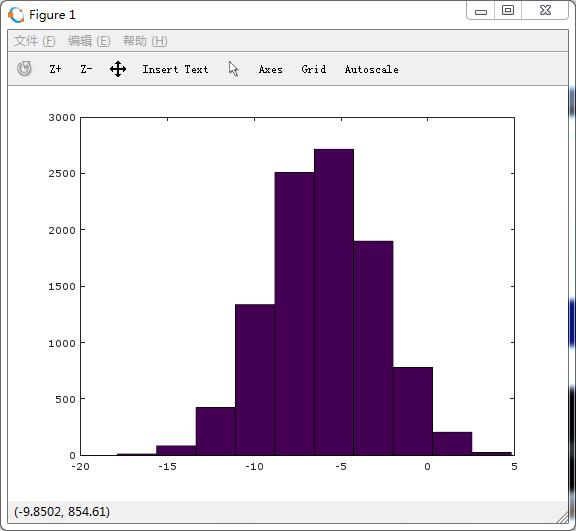Toggle Axes display
The height and width of the screenshot is (531, 576).
click(271, 69)
